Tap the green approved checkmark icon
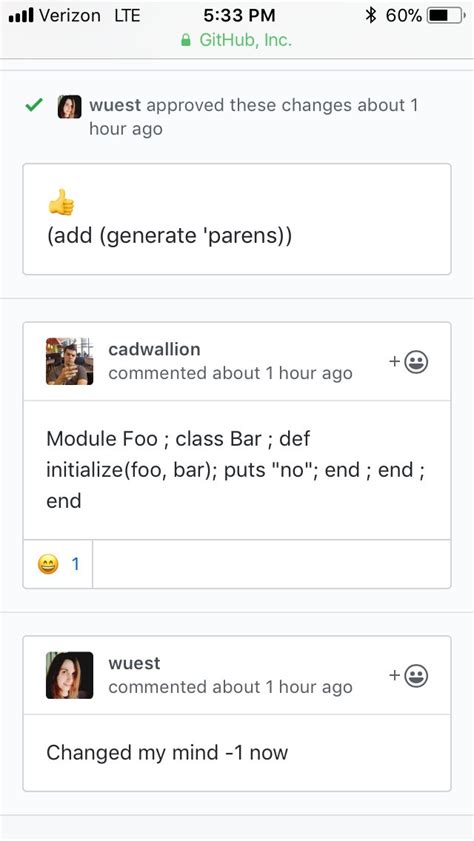The width and height of the screenshot is (474, 841). (x=34, y=105)
